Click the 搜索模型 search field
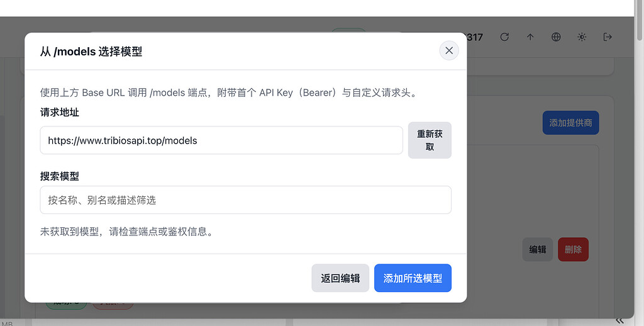The width and height of the screenshot is (644, 326). tap(246, 200)
